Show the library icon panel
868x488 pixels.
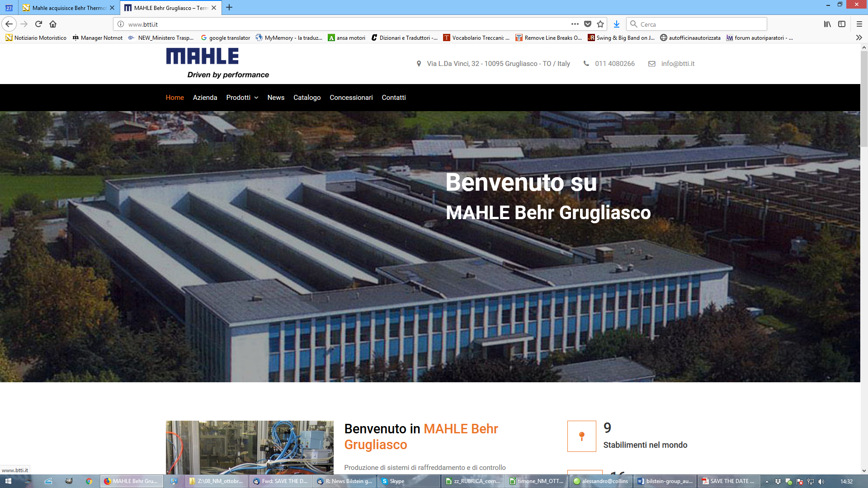click(x=827, y=24)
